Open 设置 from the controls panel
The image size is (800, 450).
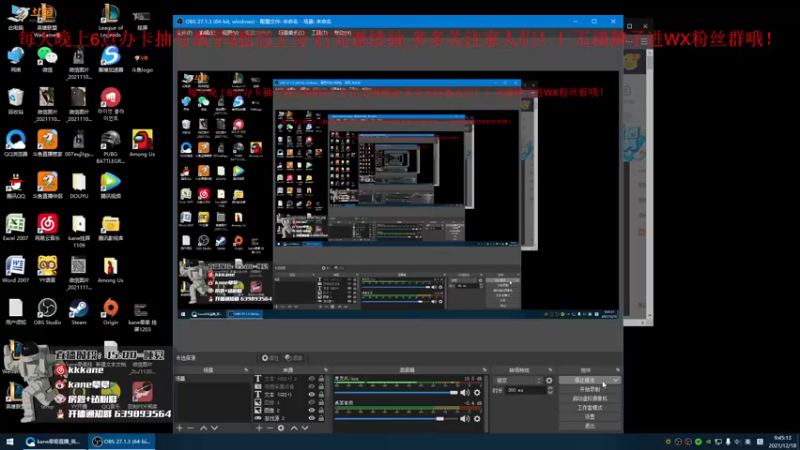point(590,417)
